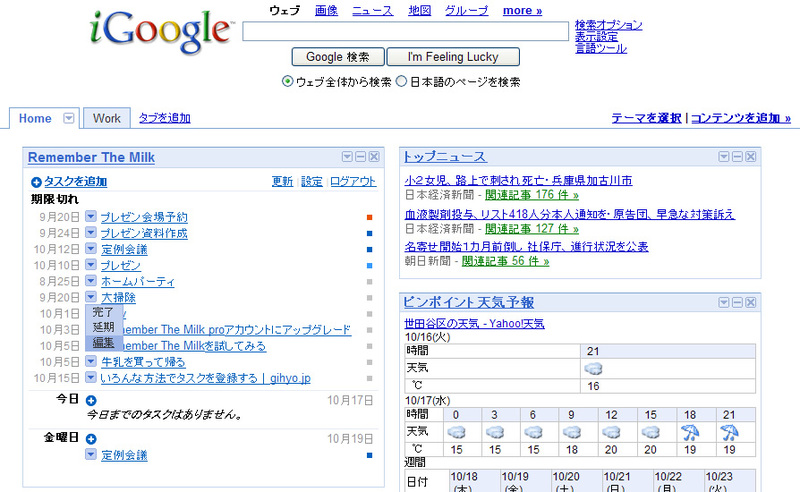Open the ピンポイント天気予報 gadget menu arrow

[x=723, y=303]
